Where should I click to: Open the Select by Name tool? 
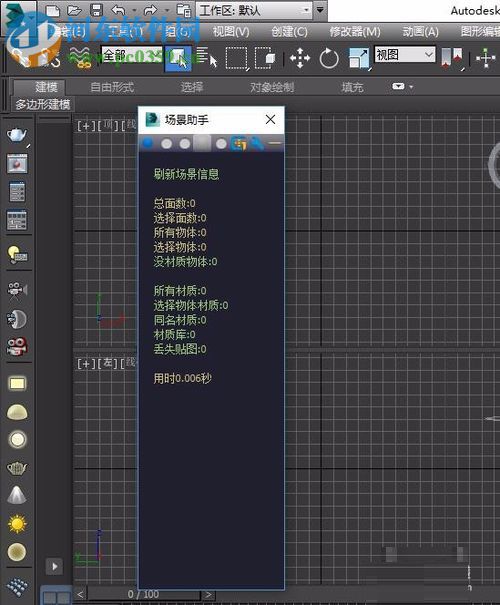(x=206, y=58)
